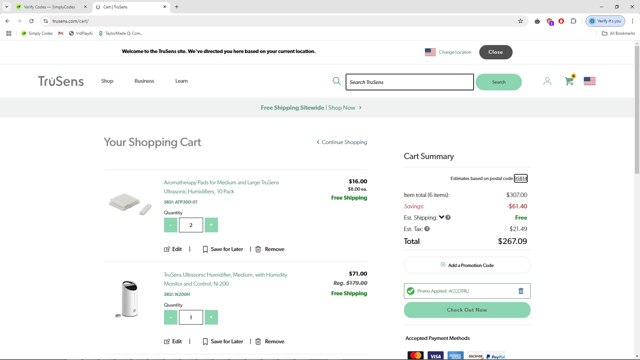This screenshot has height=360, width=640.
Task: Open the Simply Codes bookmark
Action: click(37, 33)
